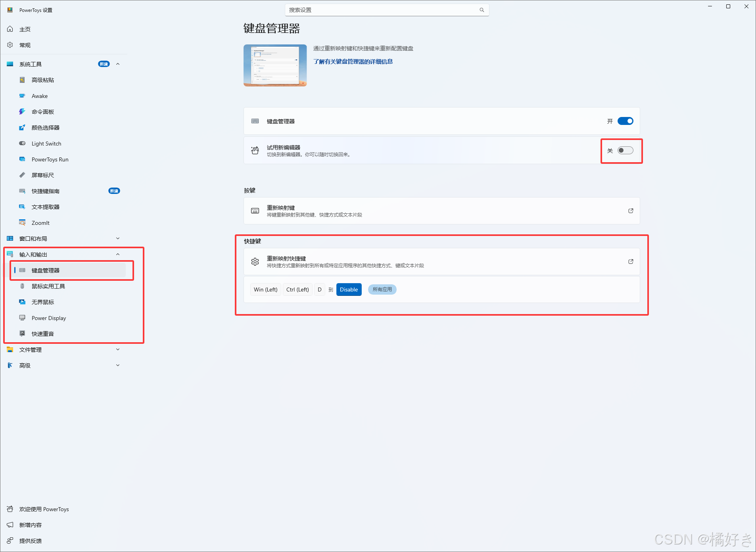756x552 pixels.
Task: Click the search magnifier icon
Action: (482, 10)
